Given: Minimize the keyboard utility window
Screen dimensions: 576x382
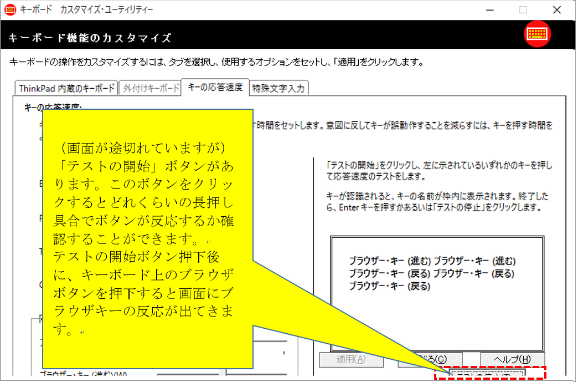Looking at the screenshot, I should (490, 10).
